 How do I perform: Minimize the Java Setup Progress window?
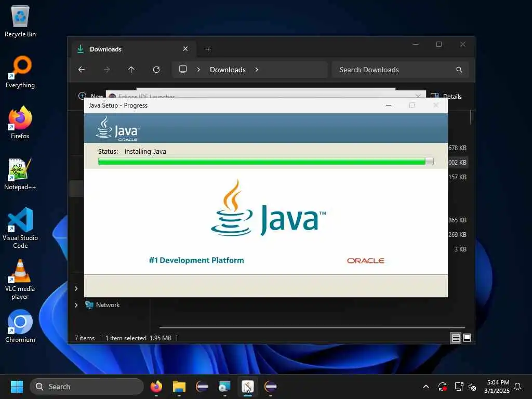point(389,105)
